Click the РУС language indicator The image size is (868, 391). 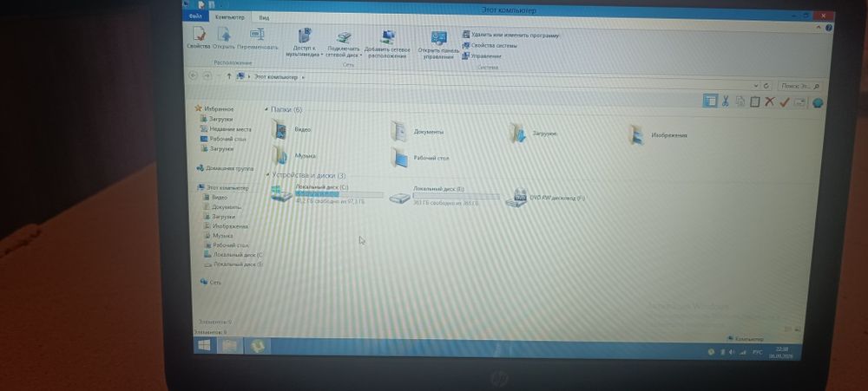pyautogui.click(x=757, y=352)
